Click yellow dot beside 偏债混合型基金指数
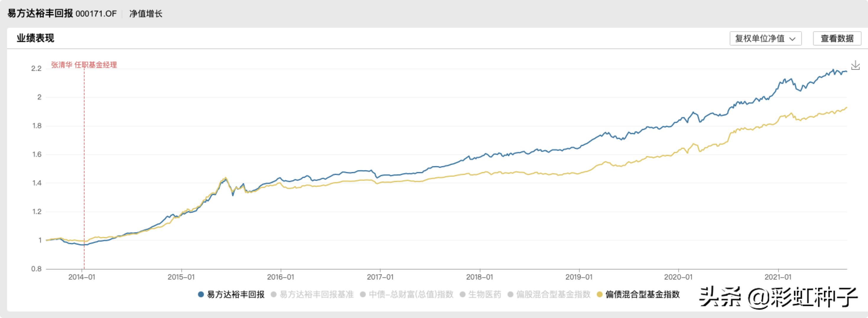868x318 pixels. (x=599, y=294)
